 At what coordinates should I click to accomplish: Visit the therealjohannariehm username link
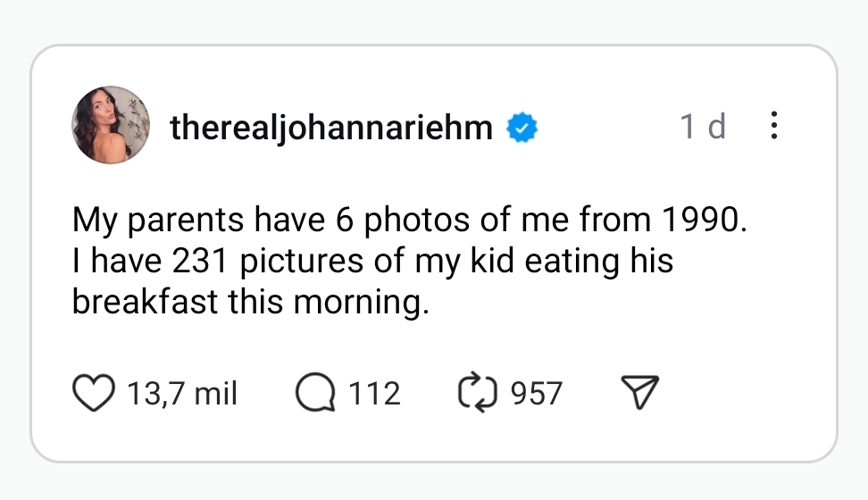pos(331,129)
